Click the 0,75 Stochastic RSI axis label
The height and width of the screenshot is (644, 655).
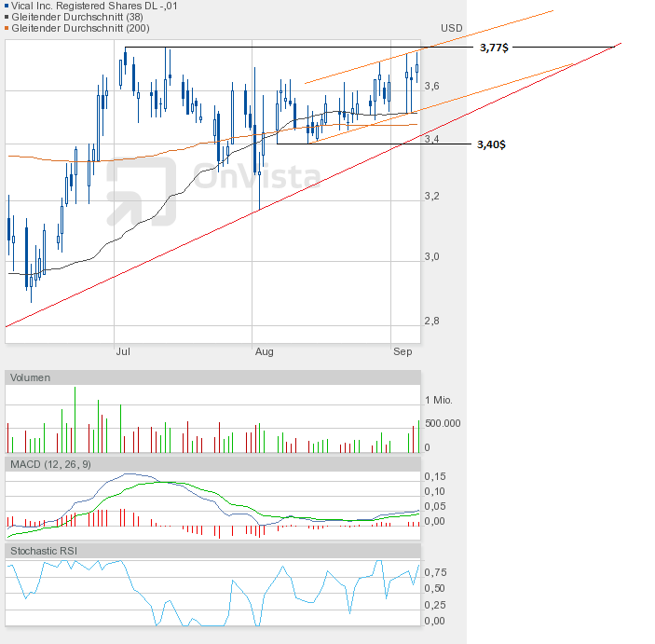tap(436, 572)
